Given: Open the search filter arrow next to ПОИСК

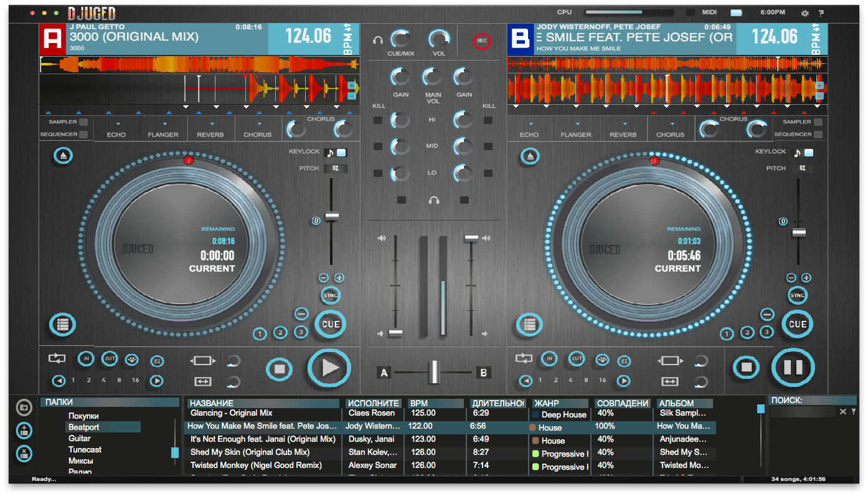Looking at the screenshot, I should 854,412.
